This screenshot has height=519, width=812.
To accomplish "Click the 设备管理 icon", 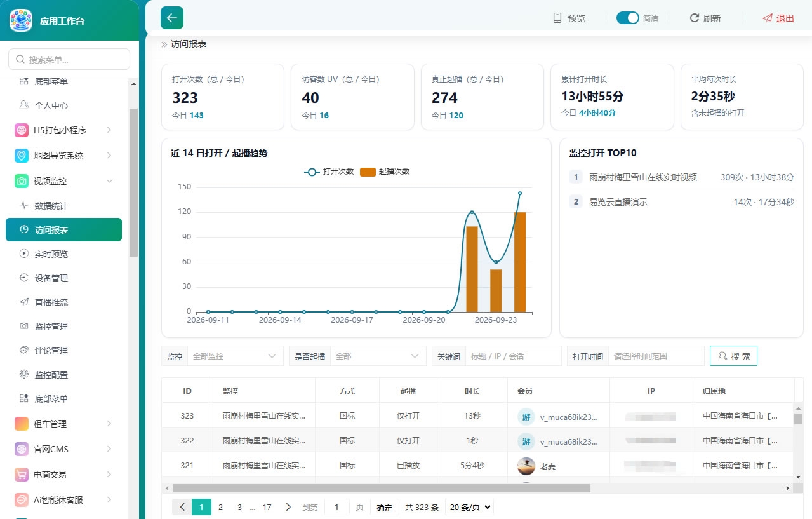I will (x=24, y=278).
